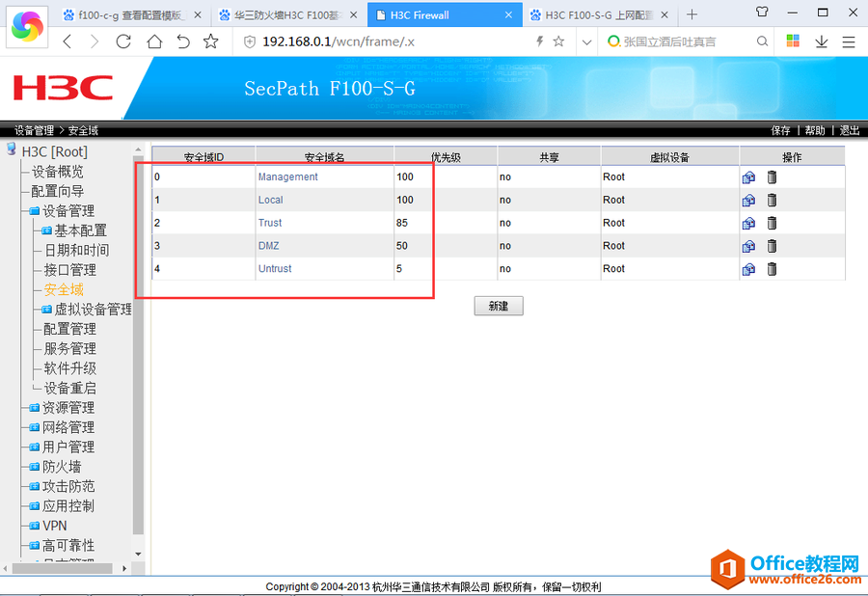Screen dimensions: 868x596
Task: Expand the 基本配置 tree node
Action: pyautogui.click(x=46, y=230)
